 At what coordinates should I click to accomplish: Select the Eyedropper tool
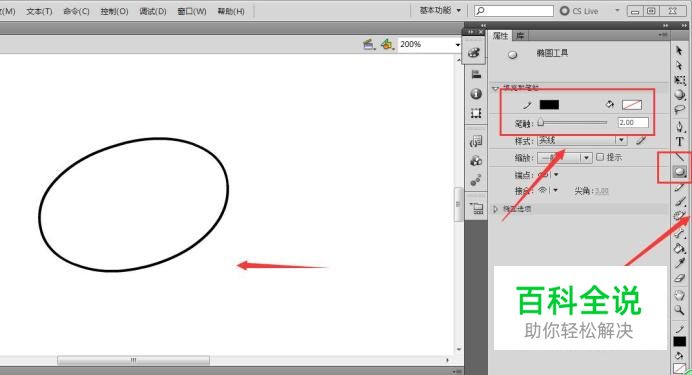(x=680, y=263)
